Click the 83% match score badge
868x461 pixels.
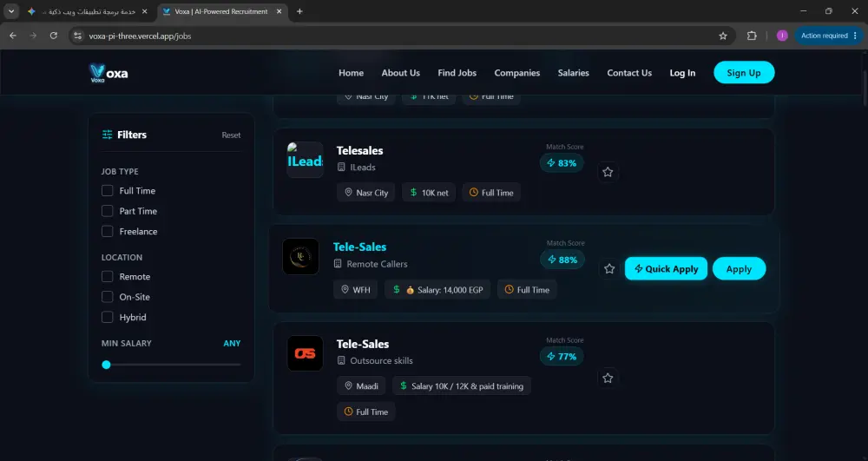click(562, 163)
